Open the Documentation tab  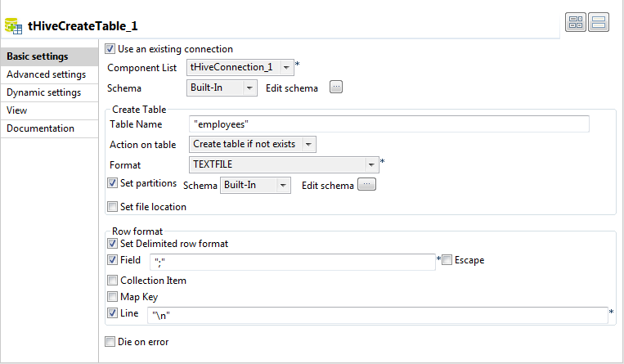(x=40, y=128)
